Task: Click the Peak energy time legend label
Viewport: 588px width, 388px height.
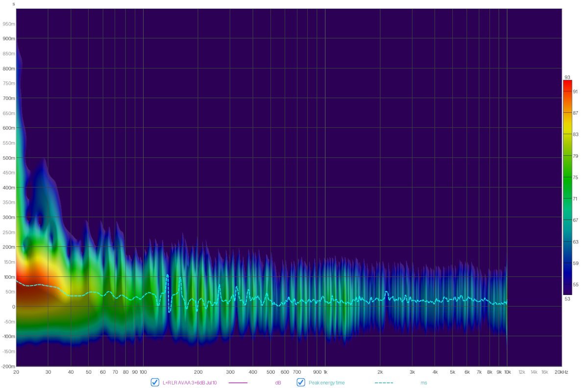Action: (326, 383)
